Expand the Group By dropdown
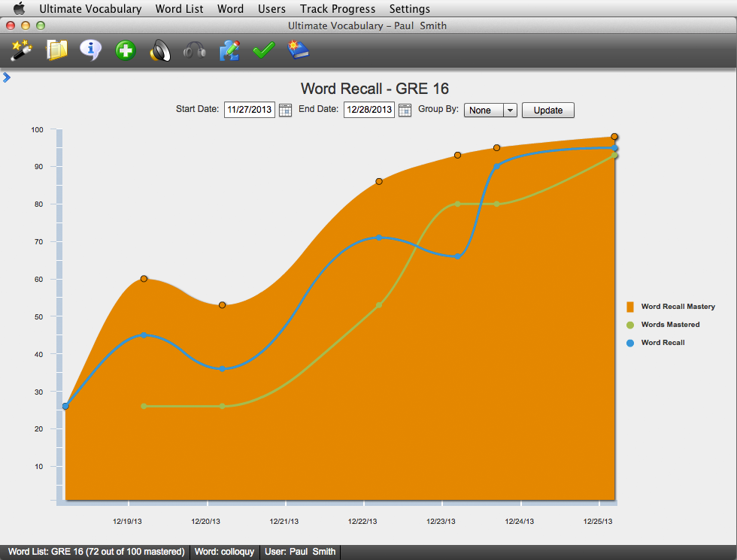 tap(510, 110)
